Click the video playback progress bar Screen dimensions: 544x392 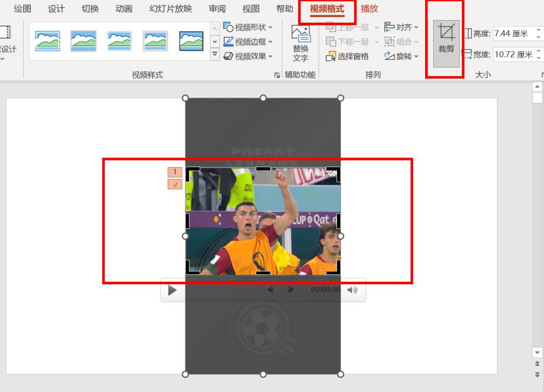click(222, 290)
